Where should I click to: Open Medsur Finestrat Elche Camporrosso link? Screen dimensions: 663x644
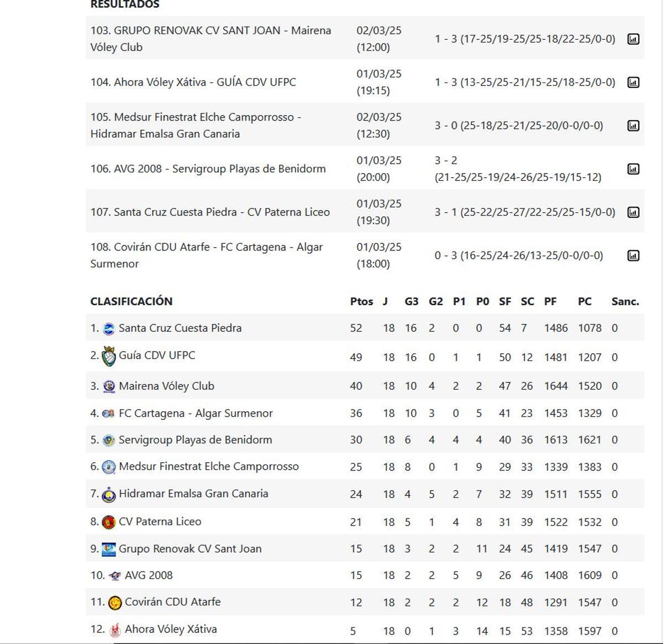point(208,467)
